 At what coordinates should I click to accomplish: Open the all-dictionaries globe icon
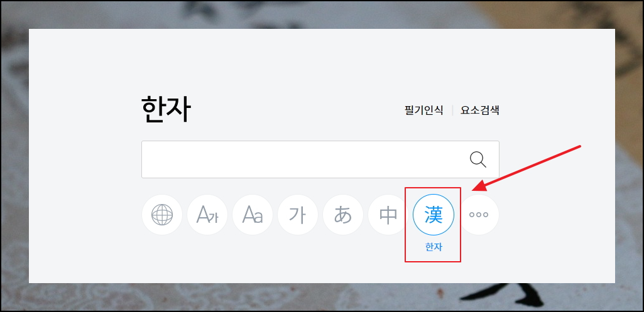click(162, 215)
